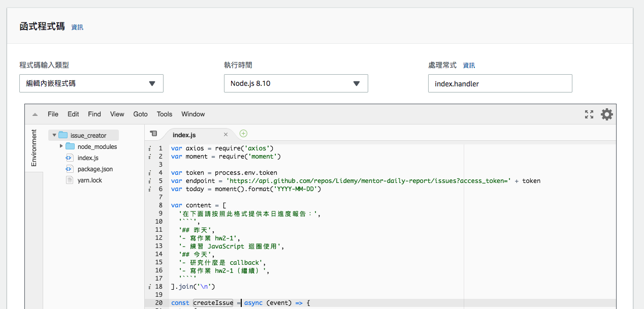Click line number 20 in the gutter

click(x=159, y=303)
